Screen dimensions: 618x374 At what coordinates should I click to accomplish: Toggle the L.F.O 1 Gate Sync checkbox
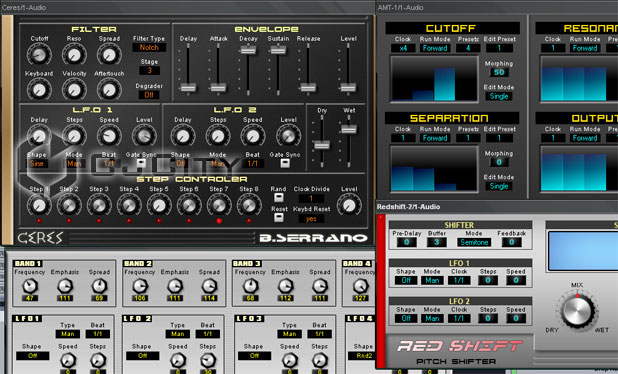[140, 163]
